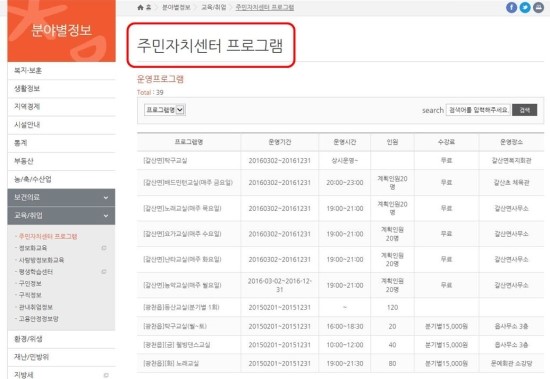This screenshot has height=379, width=550.
Task: Select 생활정보 sidebar menu
Action: pos(27,88)
